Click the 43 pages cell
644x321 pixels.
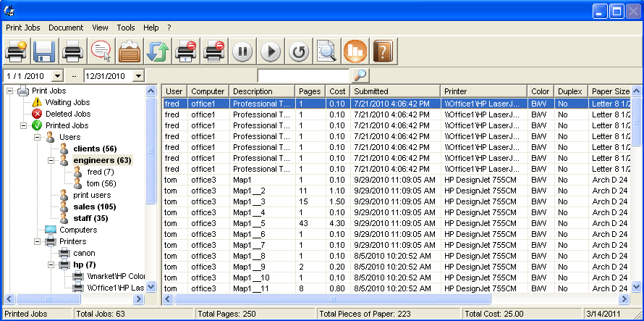point(303,223)
